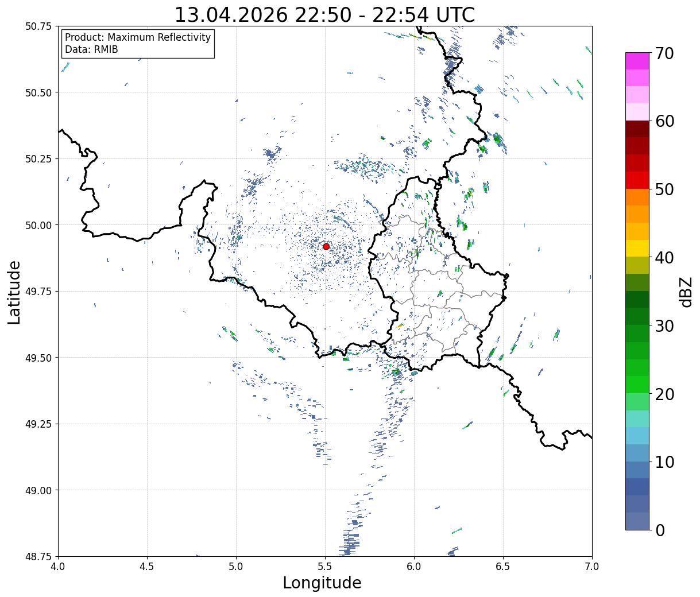Viewport: 700px width, 597px height.
Task: Click the bright red 50 dBZ swatch
Action: (x=637, y=180)
